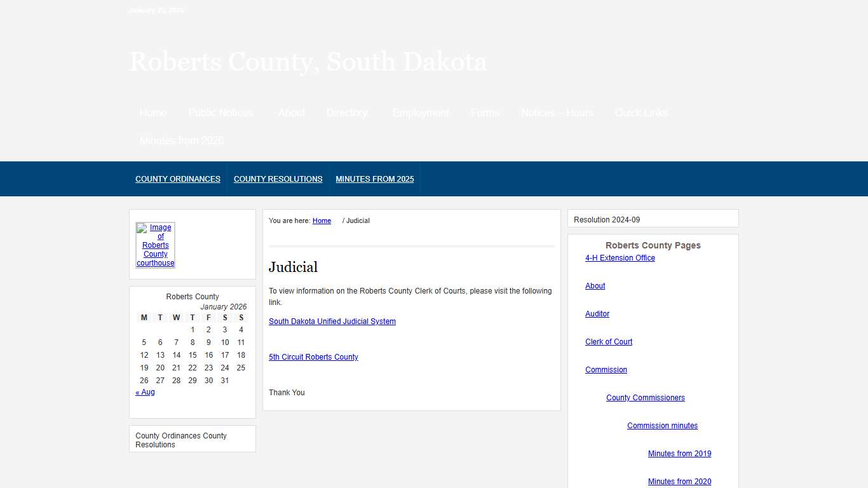Open Minutes from 2026
This screenshot has height=488, width=868.
coord(181,140)
